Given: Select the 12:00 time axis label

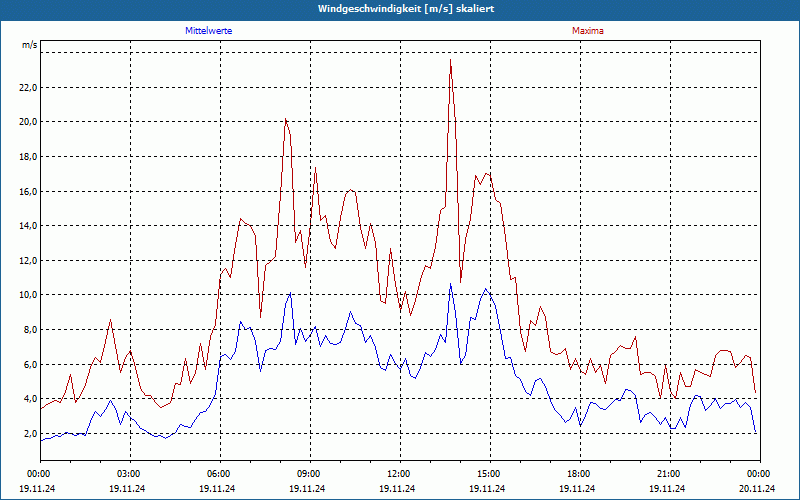Looking at the screenshot, I should 400,474.
